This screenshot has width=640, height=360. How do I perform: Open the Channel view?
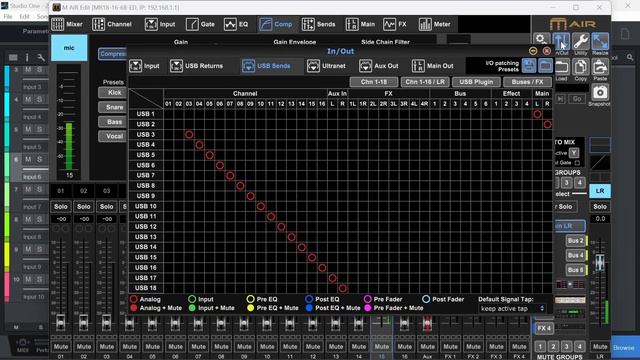click(x=112, y=24)
